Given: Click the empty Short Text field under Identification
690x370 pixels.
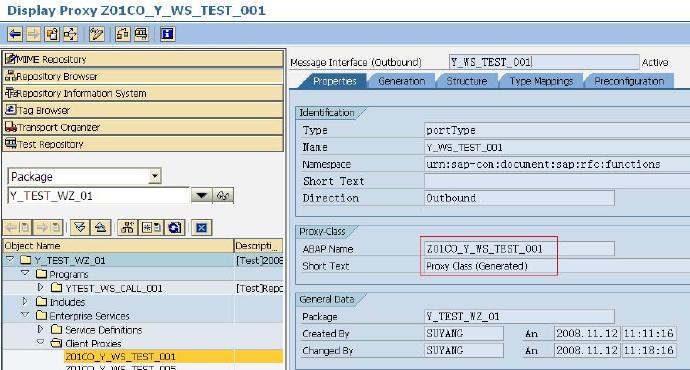Looking at the screenshot, I should tap(557, 181).
